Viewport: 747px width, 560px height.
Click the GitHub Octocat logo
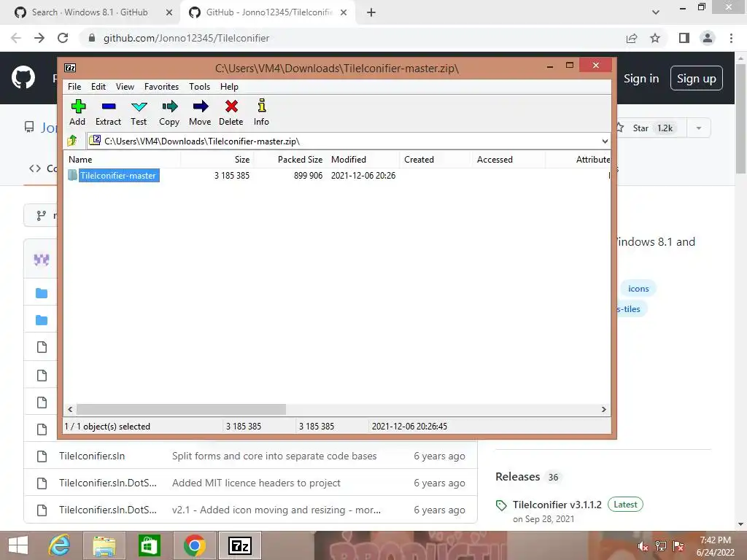pyautogui.click(x=23, y=78)
